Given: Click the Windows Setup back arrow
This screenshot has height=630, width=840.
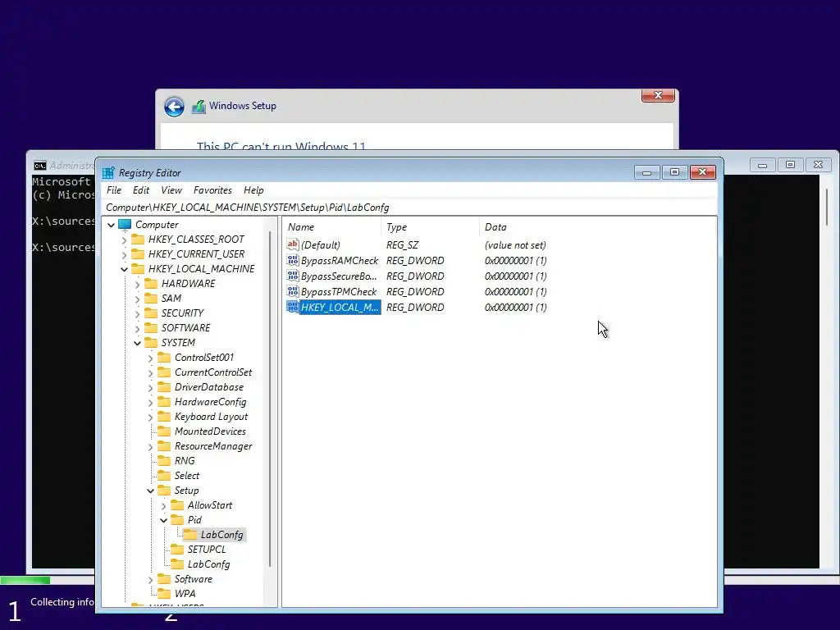Looking at the screenshot, I should coord(174,107).
